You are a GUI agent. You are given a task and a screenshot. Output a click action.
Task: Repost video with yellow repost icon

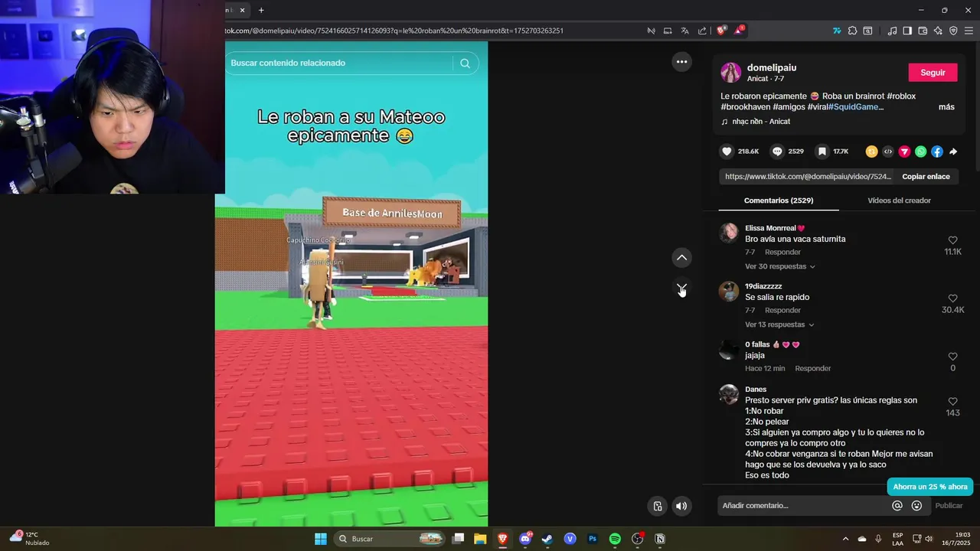(x=871, y=152)
